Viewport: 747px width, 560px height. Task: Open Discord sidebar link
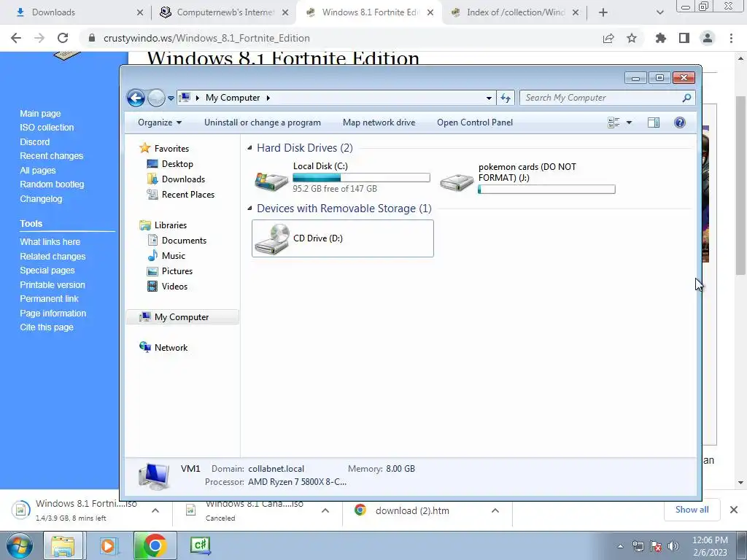(35, 142)
